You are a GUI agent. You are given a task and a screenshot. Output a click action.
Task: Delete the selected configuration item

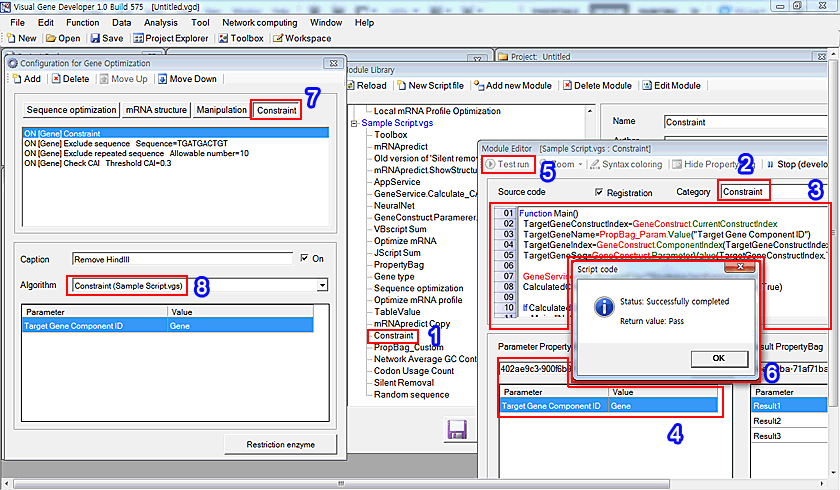coord(71,79)
